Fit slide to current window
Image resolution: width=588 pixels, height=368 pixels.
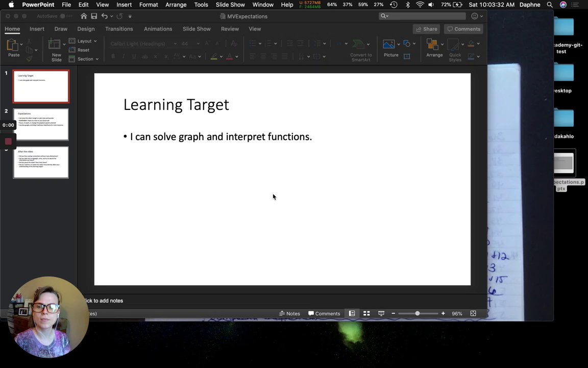coord(473,313)
